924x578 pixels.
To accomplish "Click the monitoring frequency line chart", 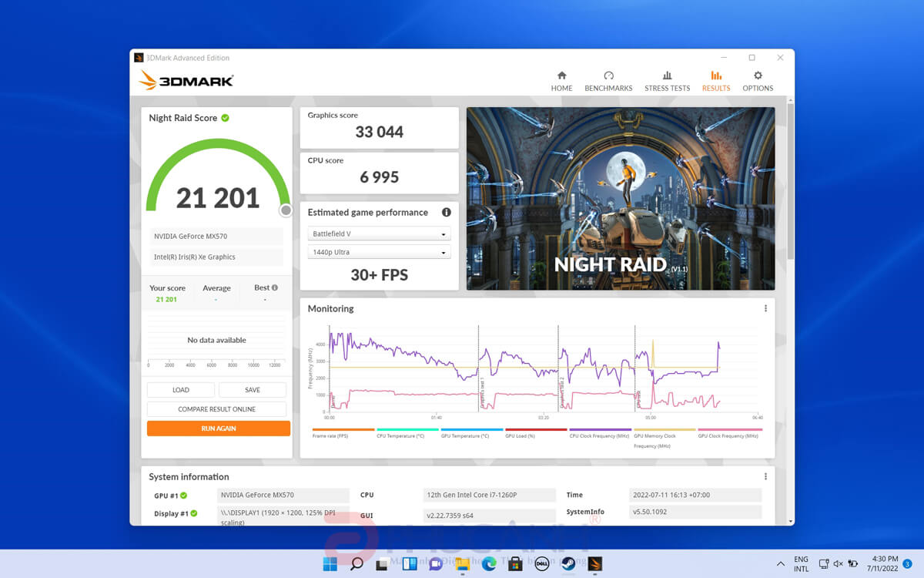I will 543,368.
